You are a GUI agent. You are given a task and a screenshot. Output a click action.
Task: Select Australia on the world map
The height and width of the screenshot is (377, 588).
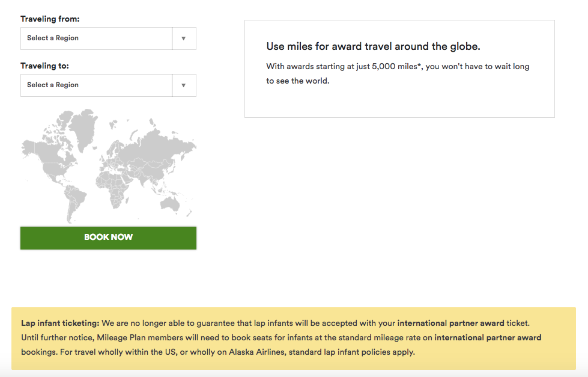(170, 204)
